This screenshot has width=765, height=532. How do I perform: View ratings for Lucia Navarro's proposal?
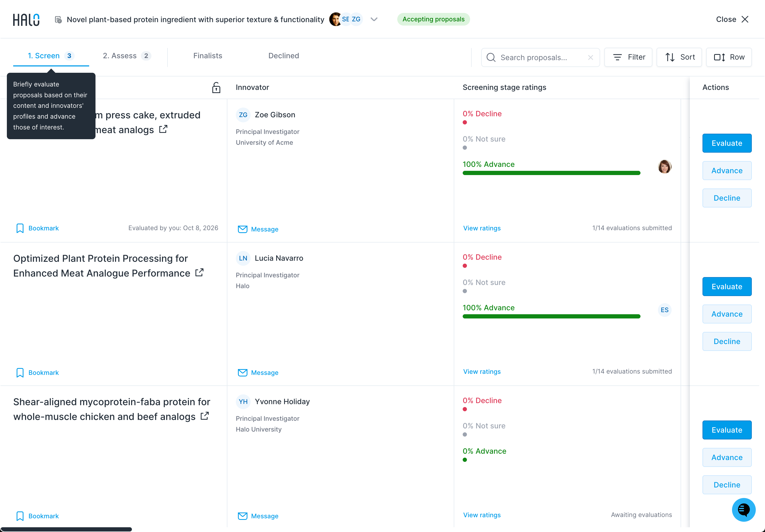point(482,372)
